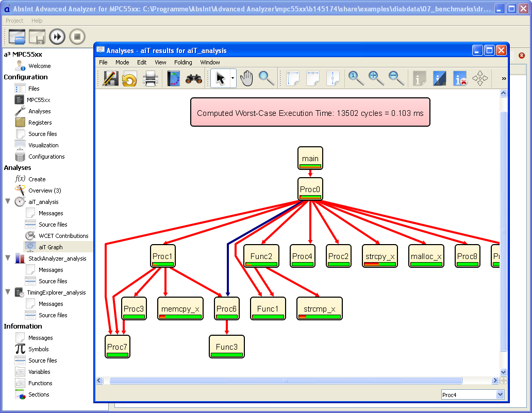Click the blue info icon
The image size is (532, 413).
439,79
